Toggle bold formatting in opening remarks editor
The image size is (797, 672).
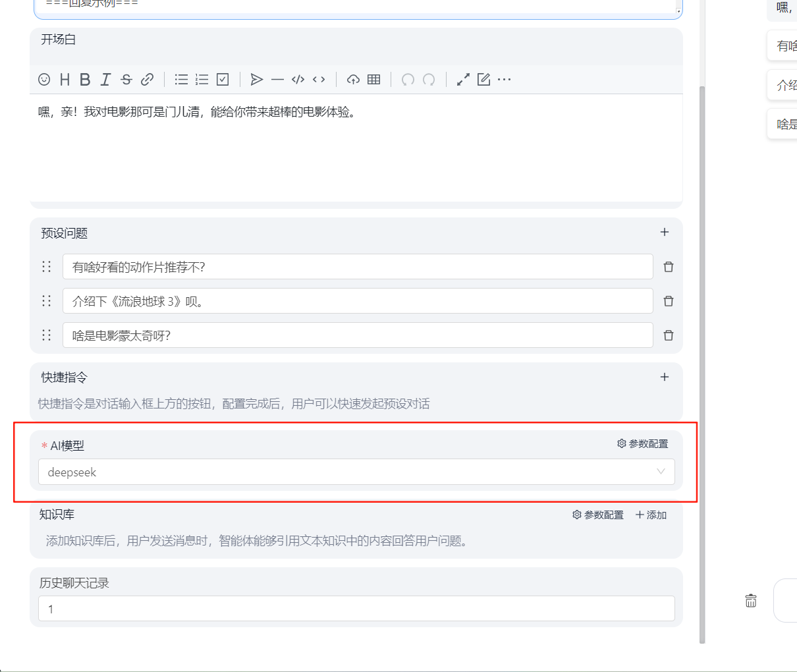click(x=85, y=80)
